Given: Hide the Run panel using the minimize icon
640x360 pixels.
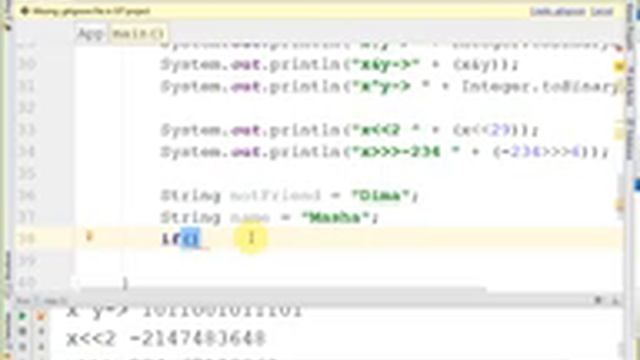Looking at the screenshot, I should pos(616,301).
